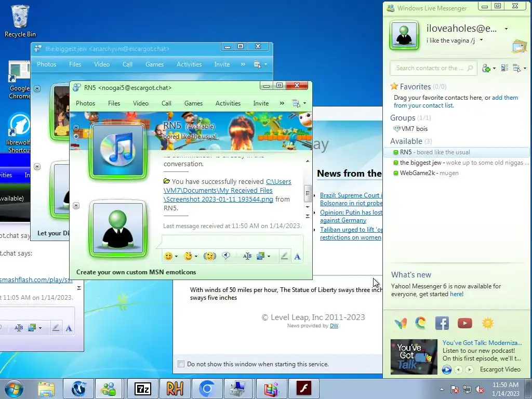
Task: Click the swirl 'C' icon beside Facebook
Action: (421, 323)
